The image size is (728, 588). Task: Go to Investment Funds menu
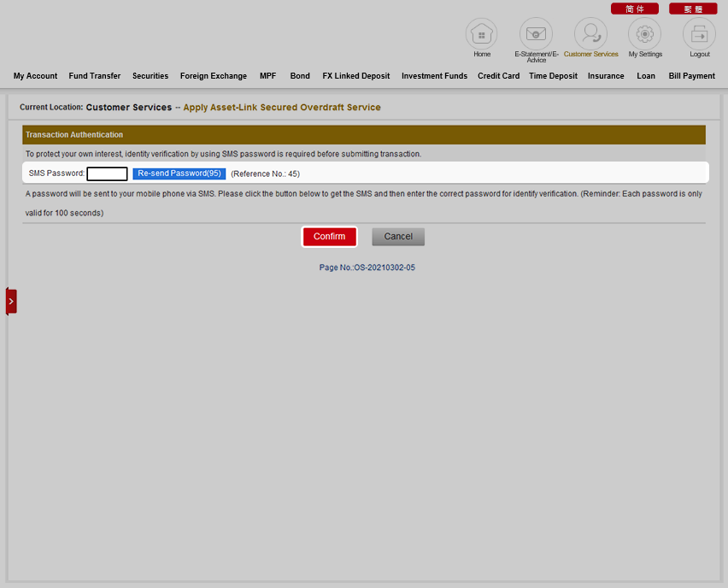click(x=434, y=76)
